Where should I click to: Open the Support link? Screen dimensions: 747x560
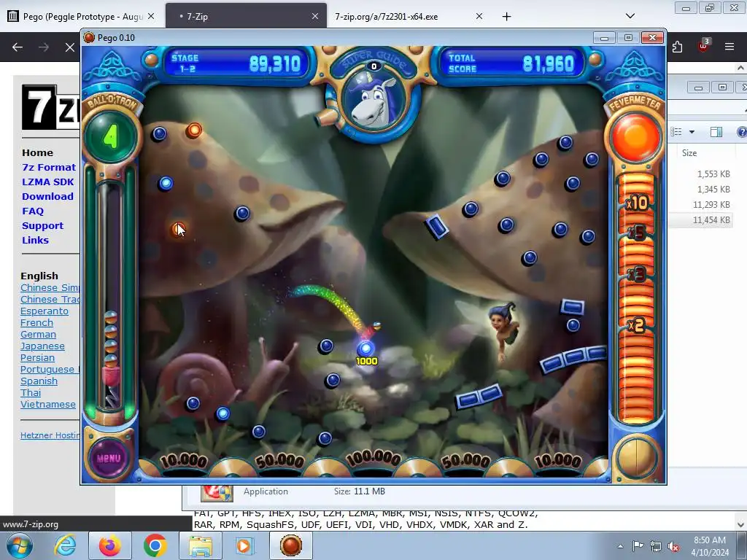click(42, 226)
